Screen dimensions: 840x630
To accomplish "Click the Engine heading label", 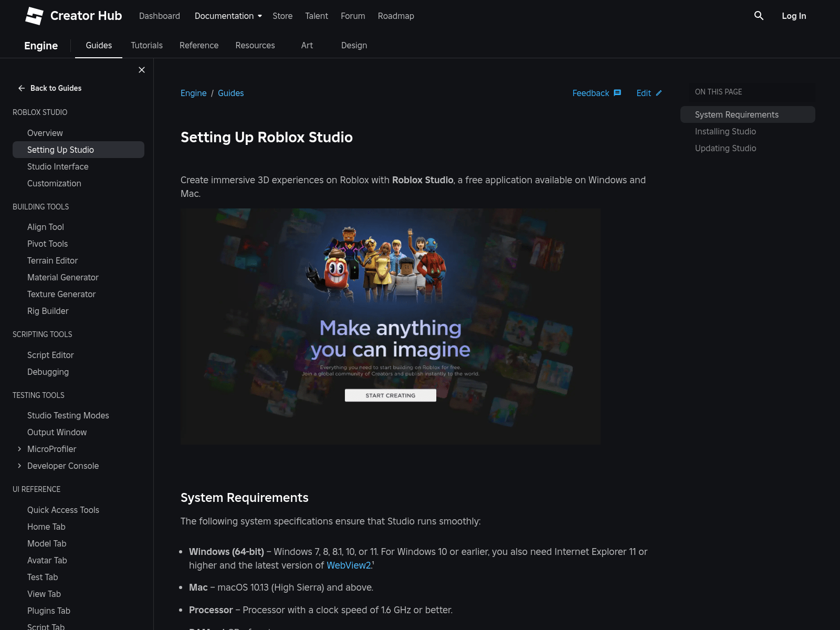I will click(x=41, y=46).
